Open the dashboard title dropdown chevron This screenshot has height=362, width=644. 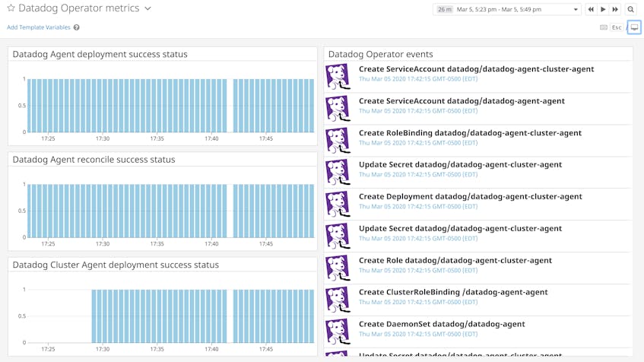[x=148, y=8]
